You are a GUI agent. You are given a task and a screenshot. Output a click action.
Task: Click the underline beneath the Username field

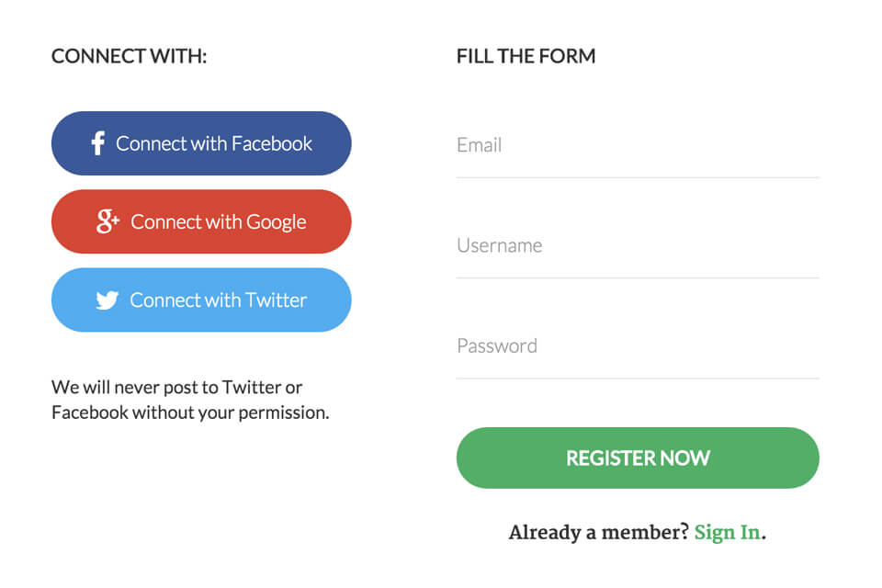637,277
